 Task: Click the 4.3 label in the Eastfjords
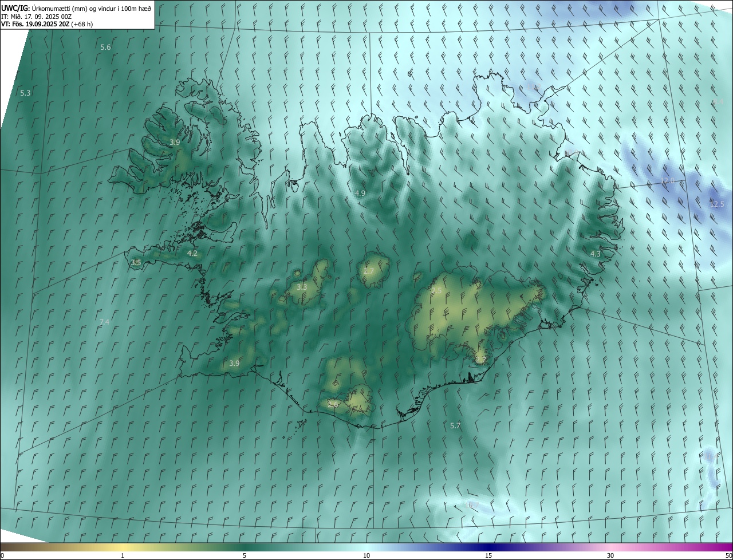pos(596,254)
